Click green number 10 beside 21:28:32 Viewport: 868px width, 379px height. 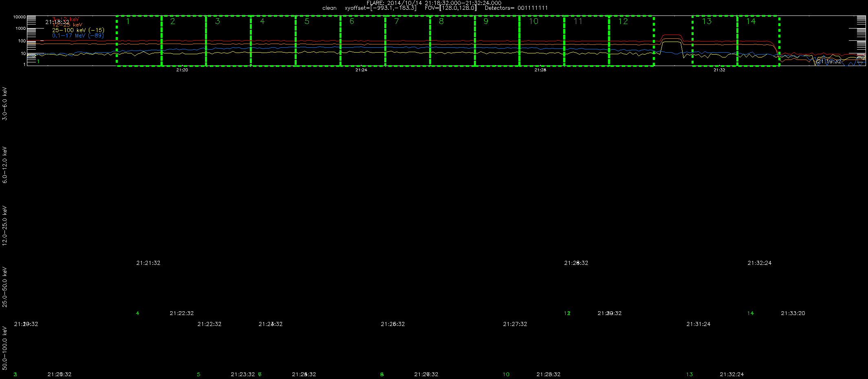(506, 374)
